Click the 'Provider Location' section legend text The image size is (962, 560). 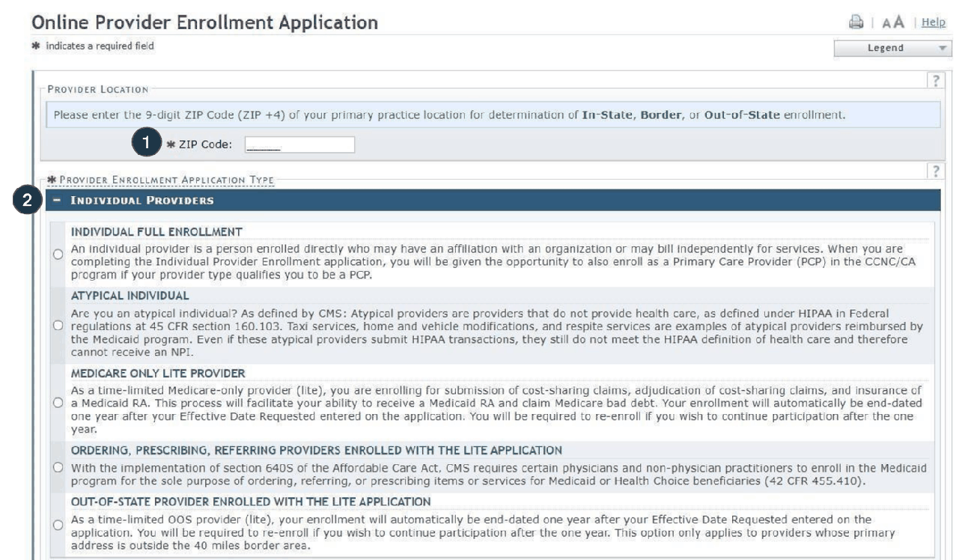98,89
